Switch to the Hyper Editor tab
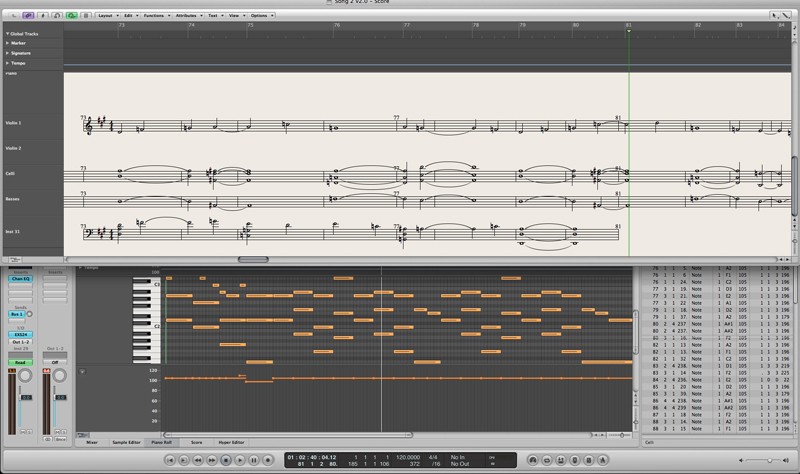Viewport: 800px width, 474px height. pos(231,442)
